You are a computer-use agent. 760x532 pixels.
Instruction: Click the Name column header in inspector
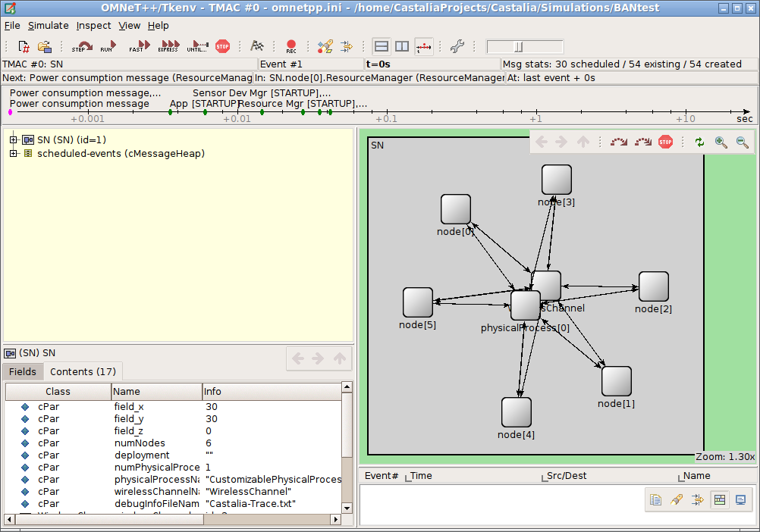coord(156,392)
